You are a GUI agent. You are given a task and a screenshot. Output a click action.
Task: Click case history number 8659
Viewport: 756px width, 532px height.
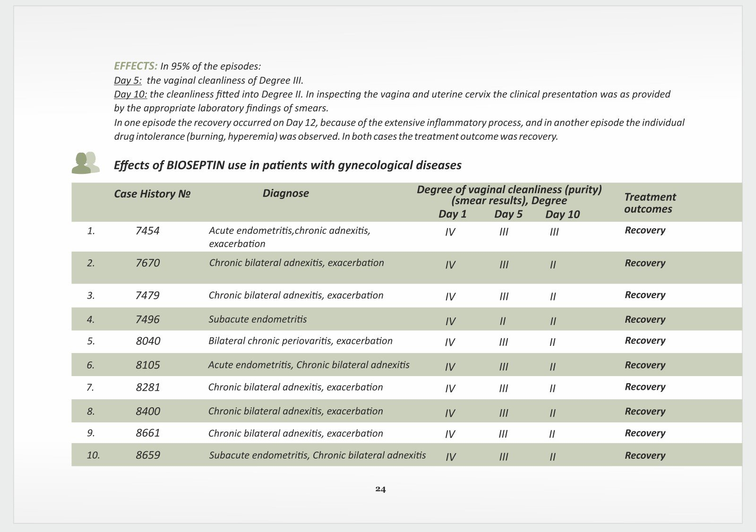click(148, 455)
